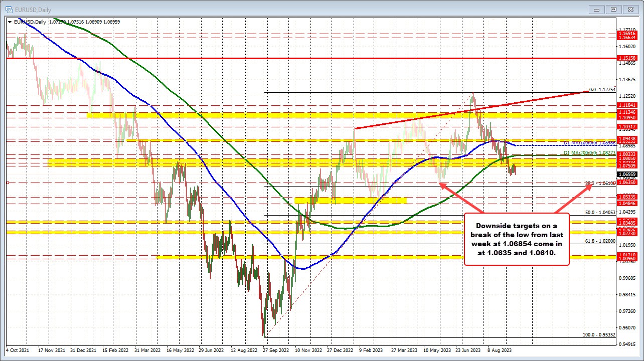Collapse the OHLC readout using the black triangle
Screen dimensions: 644x361
coord(10,22)
